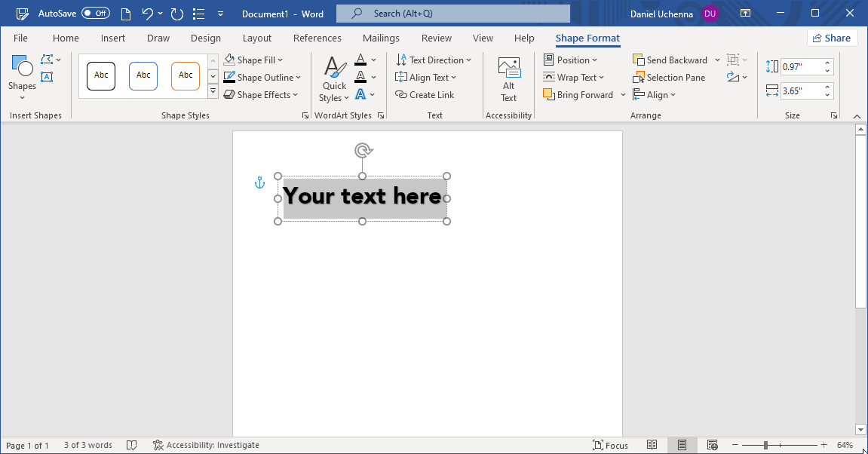Switch to the Layout tab
Viewport: 868px width, 454px height.
tap(257, 38)
